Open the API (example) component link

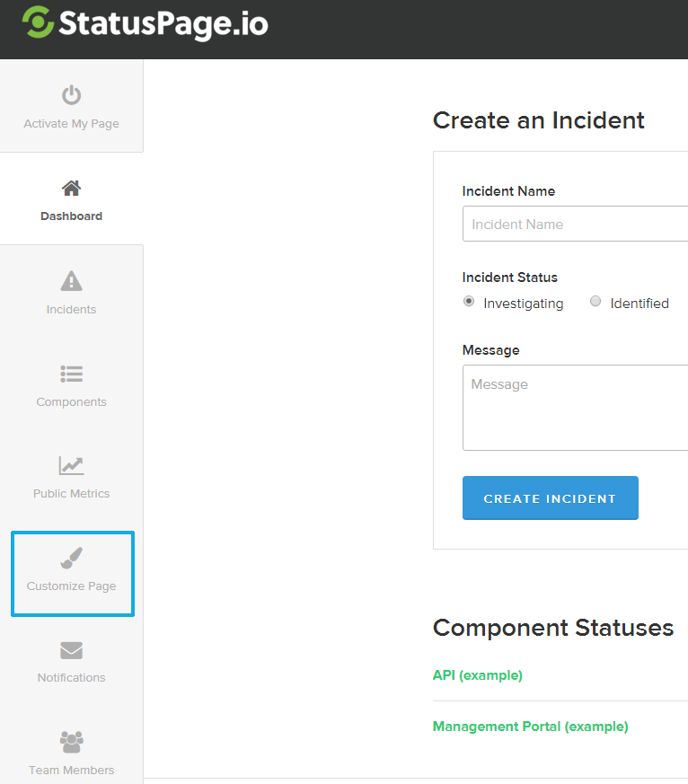point(477,675)
